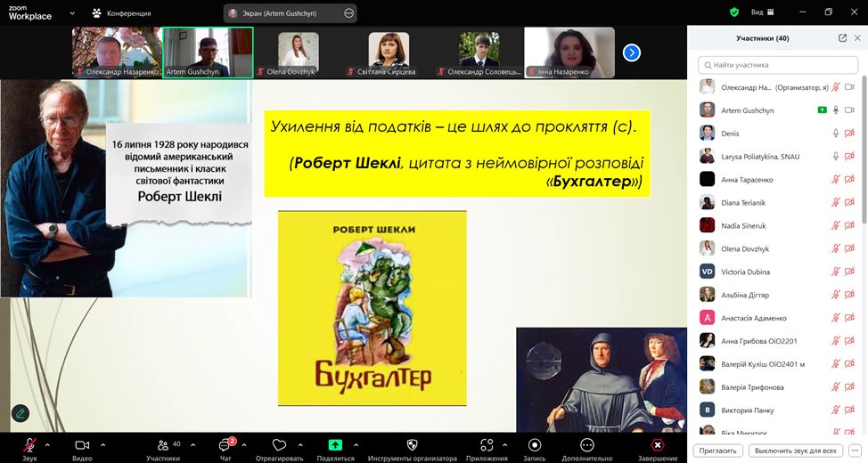Start recording with Запись button
The height and width of the screenshot is (463, 868).
click(534, 449)
